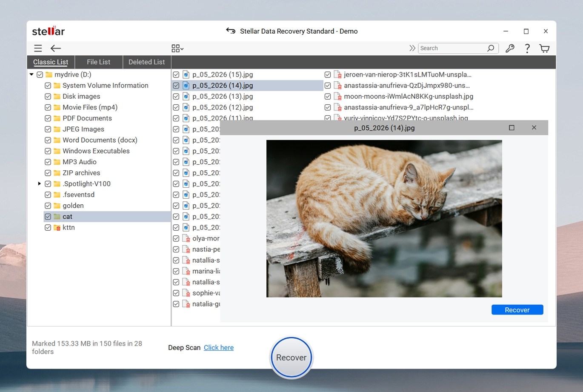Uncheck p_05_2026 (15).jpg in the file list
This screenshot has height=392, width=583.
point(176,74)
